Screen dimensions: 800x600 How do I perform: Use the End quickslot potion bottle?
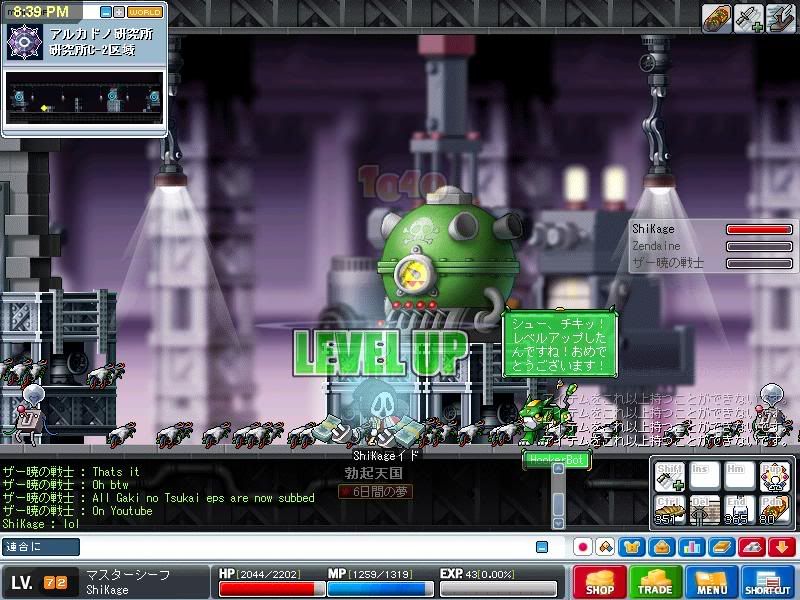tap(739, 510)
